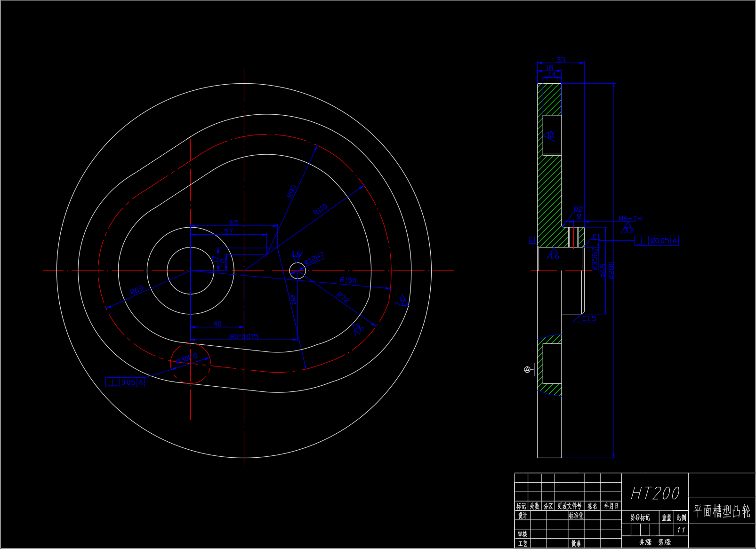
Task: Select the Ø0.05 A geometric tolerance frame
Action: pos(657,241)
